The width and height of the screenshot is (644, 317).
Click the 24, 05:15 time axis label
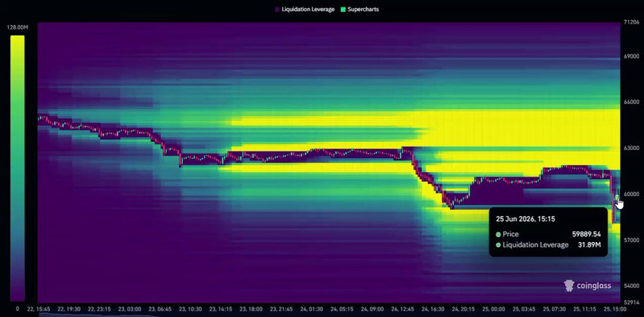342,309
